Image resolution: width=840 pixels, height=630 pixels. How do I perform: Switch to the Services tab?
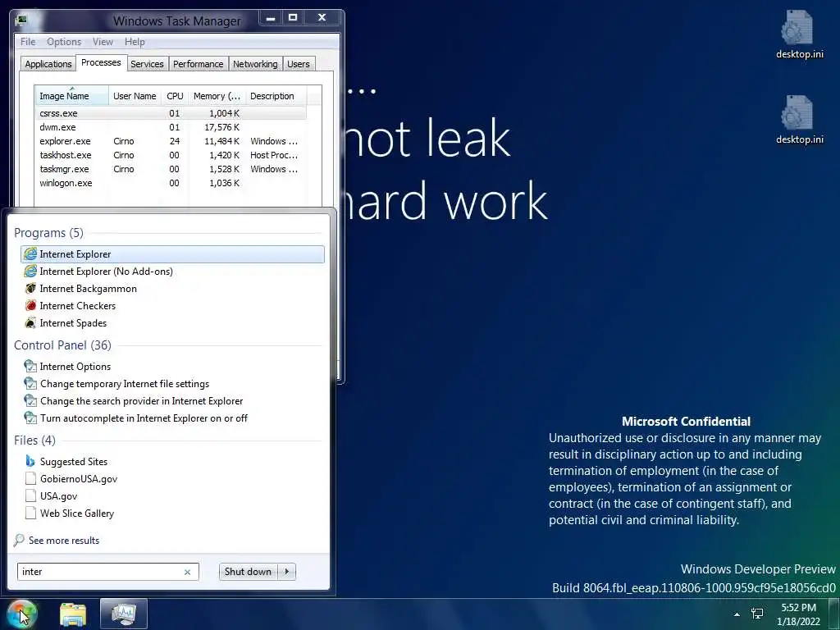[x=147, y=64]
